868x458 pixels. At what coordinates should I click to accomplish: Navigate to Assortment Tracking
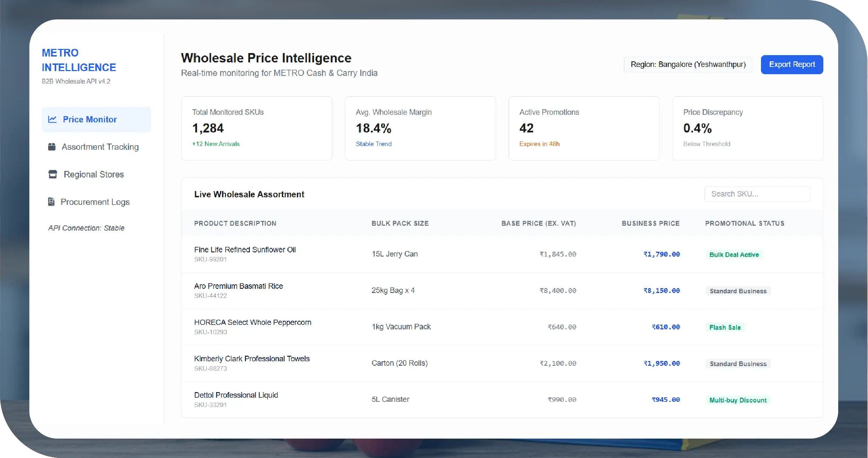coord(100,147)
